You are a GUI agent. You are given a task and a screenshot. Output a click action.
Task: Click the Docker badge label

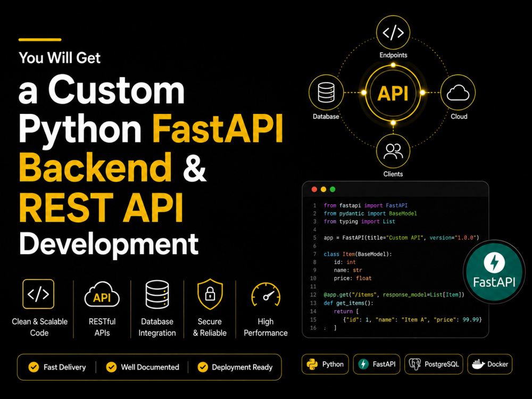tap(498, 364)
